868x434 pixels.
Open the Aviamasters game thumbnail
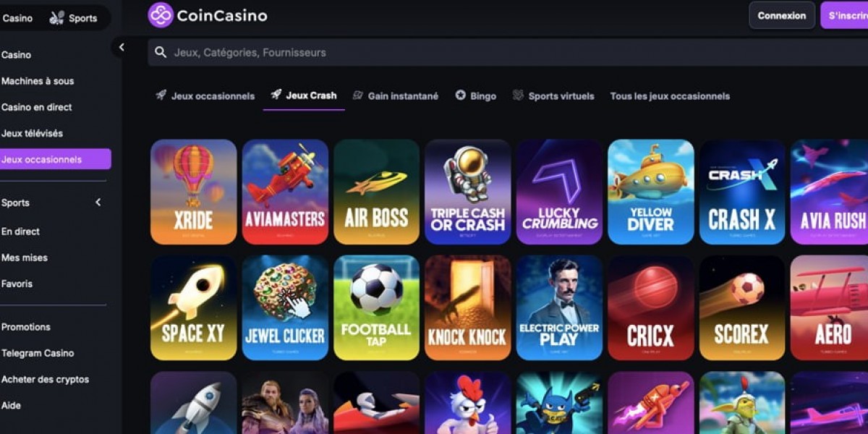(285, 192)
